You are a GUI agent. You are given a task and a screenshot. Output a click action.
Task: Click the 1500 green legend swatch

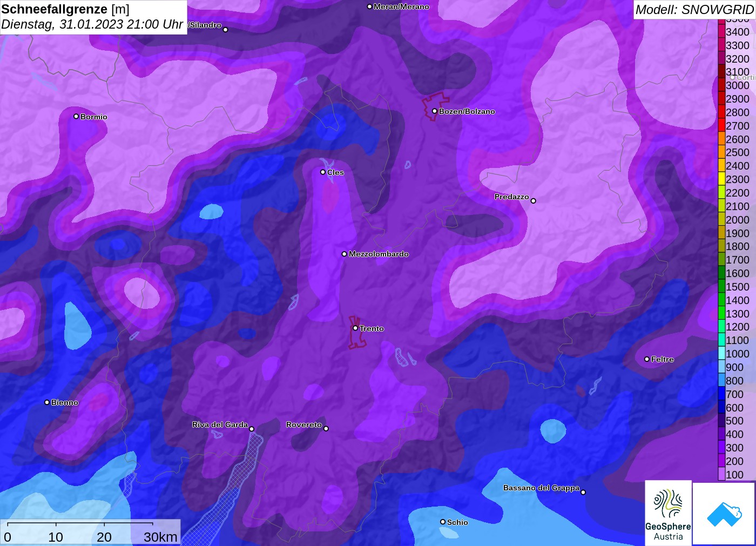click(721, 287)
